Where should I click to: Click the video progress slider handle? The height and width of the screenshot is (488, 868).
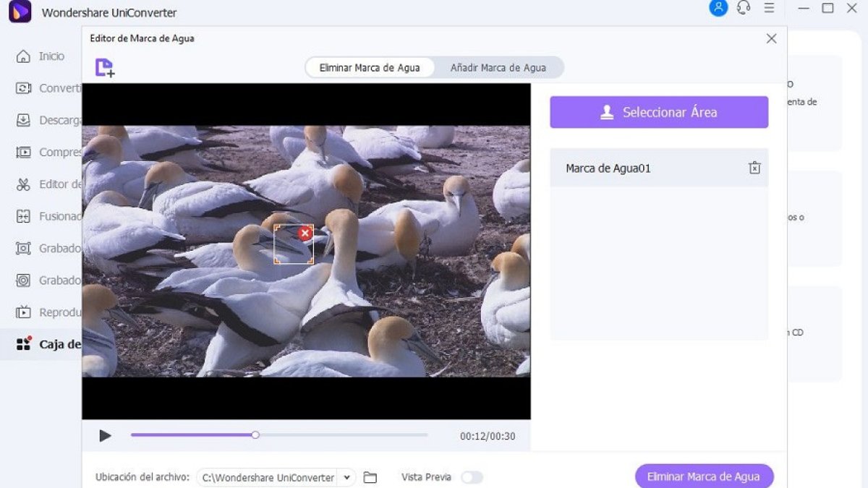255,435
